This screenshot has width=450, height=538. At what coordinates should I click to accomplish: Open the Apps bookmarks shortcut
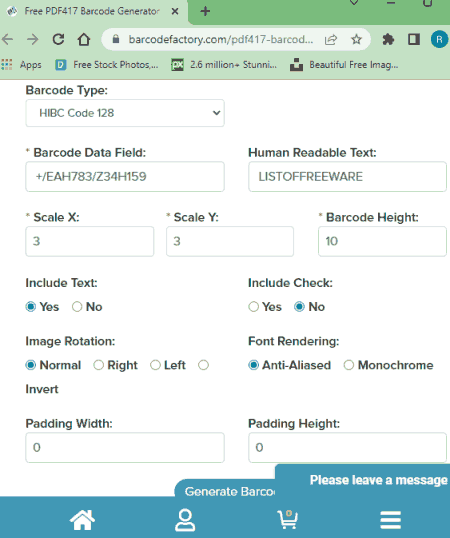pos(21,65)
